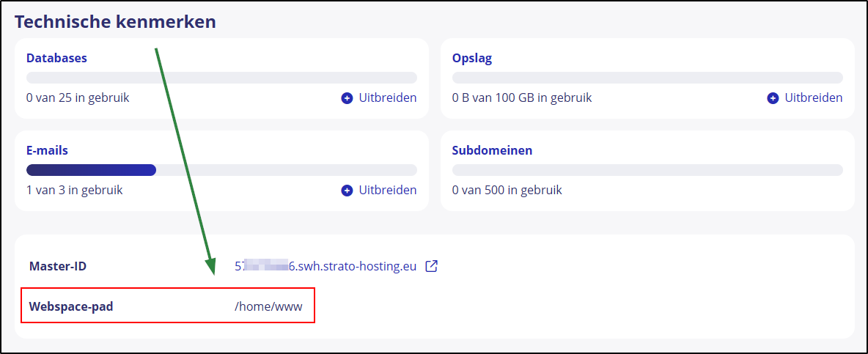Click the plus icon in Databases card
Viewport: 868px width, 354px height.
pos(347,97)
